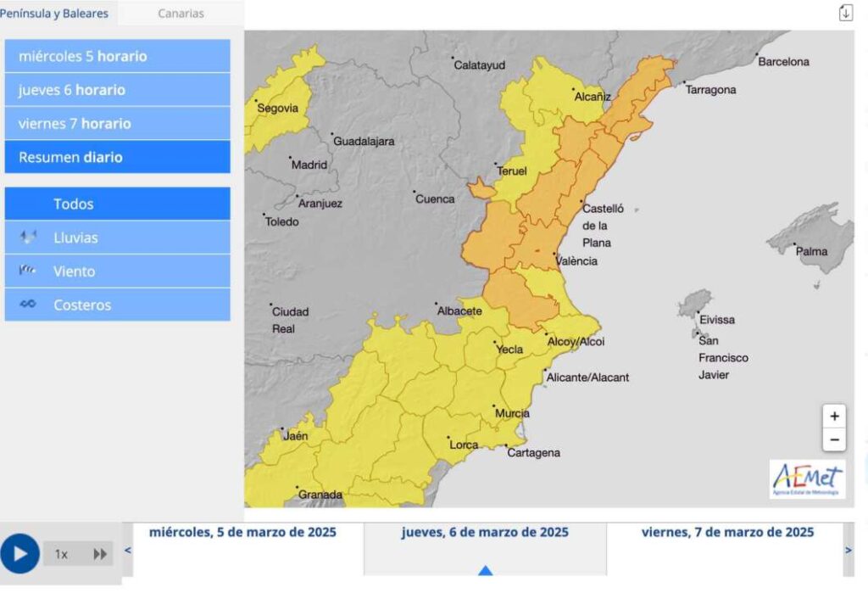Select the Lluvias rain warning filter
Viewport: 868px width, 593px height.
(x=117, y=238)
